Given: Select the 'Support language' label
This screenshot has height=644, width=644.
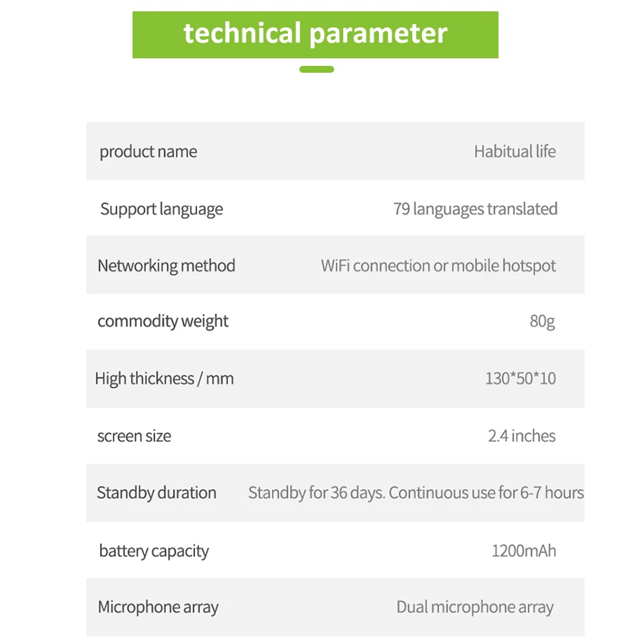Looking at the screenshot, I should coord(161,209).
